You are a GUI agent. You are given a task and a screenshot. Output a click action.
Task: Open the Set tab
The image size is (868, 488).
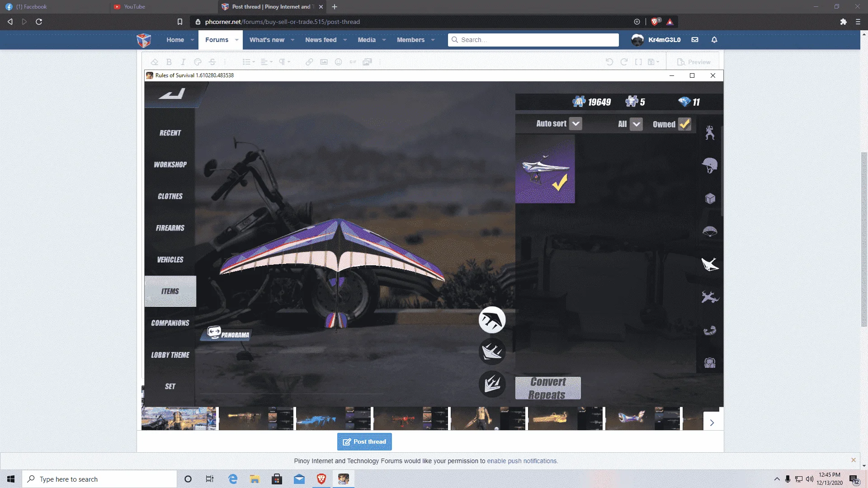point(170,386)
